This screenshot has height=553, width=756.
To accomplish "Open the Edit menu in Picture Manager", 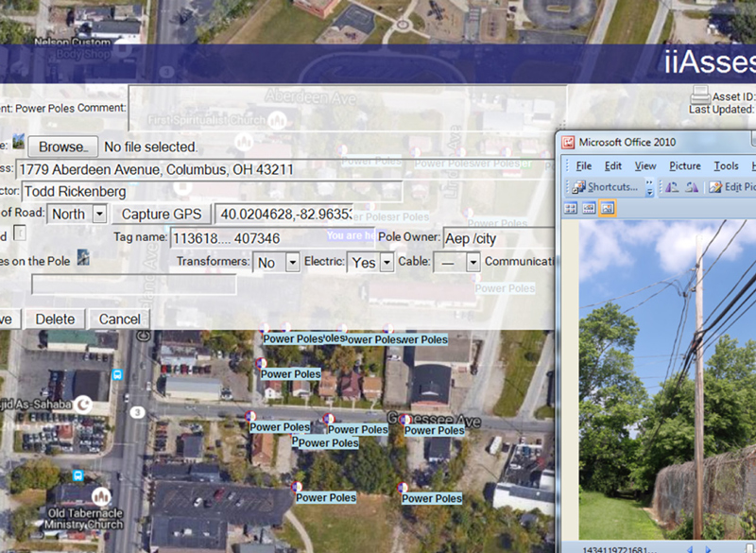I will pyautogui.click(x=612, y=165).
